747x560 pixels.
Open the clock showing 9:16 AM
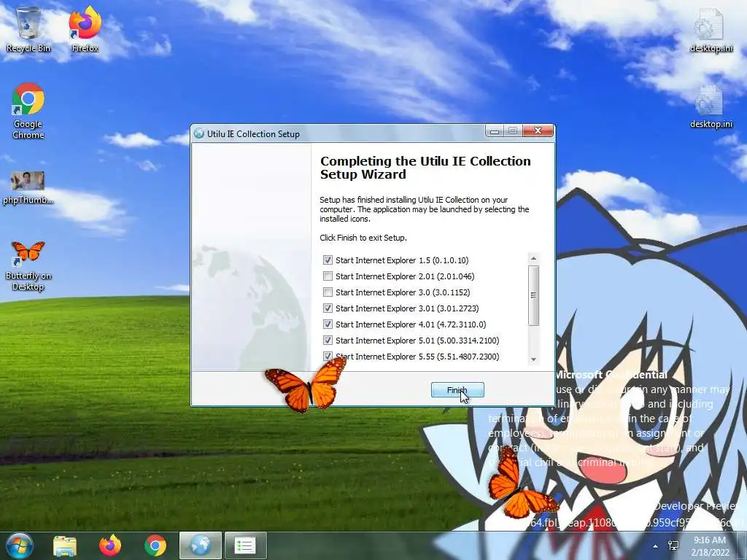click(710, 540)
